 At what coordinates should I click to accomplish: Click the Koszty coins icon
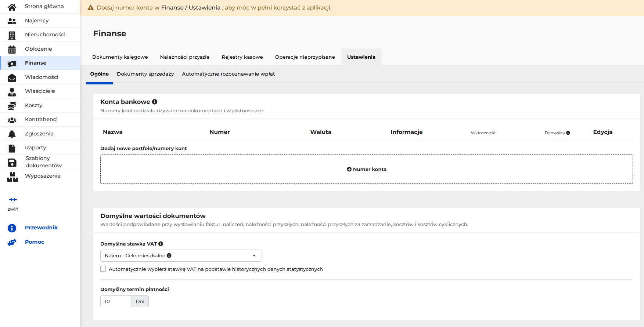click(x=12, y=106)
